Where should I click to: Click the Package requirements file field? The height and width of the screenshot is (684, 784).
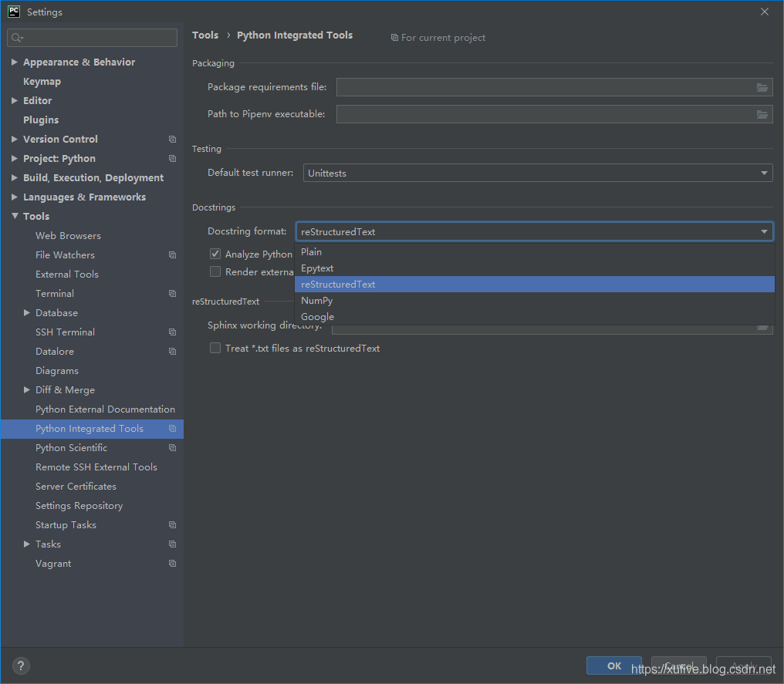click(555, 87)
